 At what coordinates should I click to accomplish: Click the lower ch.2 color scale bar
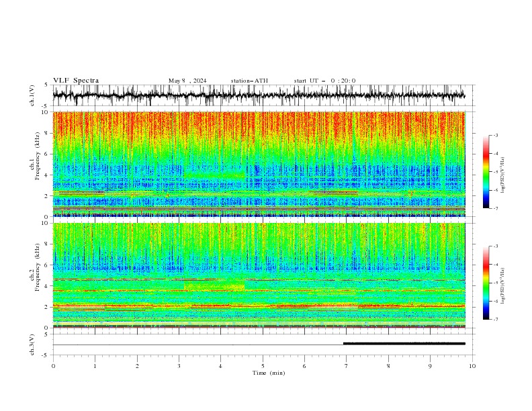pos(486,283)
